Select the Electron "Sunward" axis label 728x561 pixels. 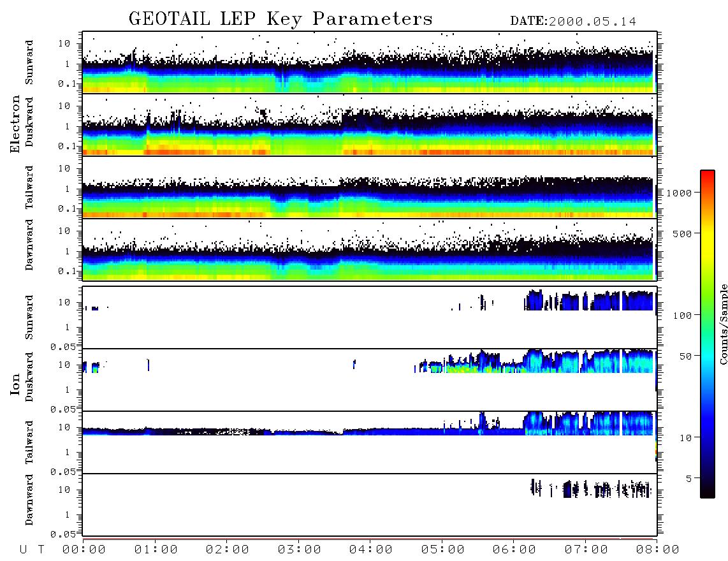tap(29, 62)
